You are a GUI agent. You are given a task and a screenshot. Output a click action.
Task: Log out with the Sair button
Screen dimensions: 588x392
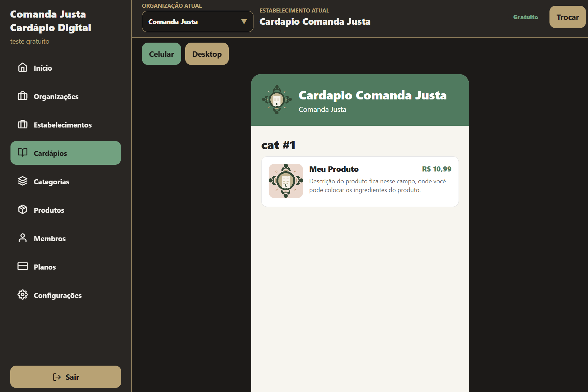pos(66,377)
